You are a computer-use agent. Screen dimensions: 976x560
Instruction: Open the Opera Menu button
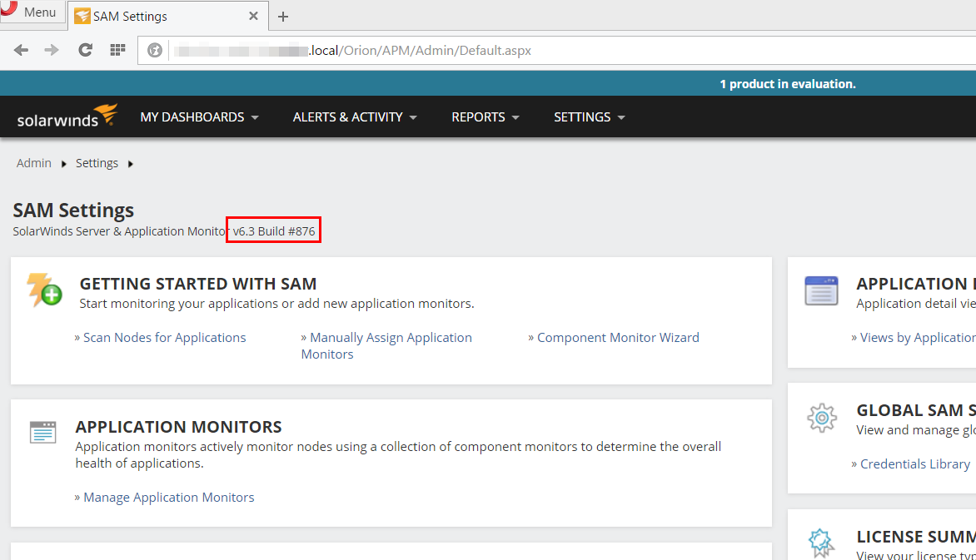pos(32,12)
